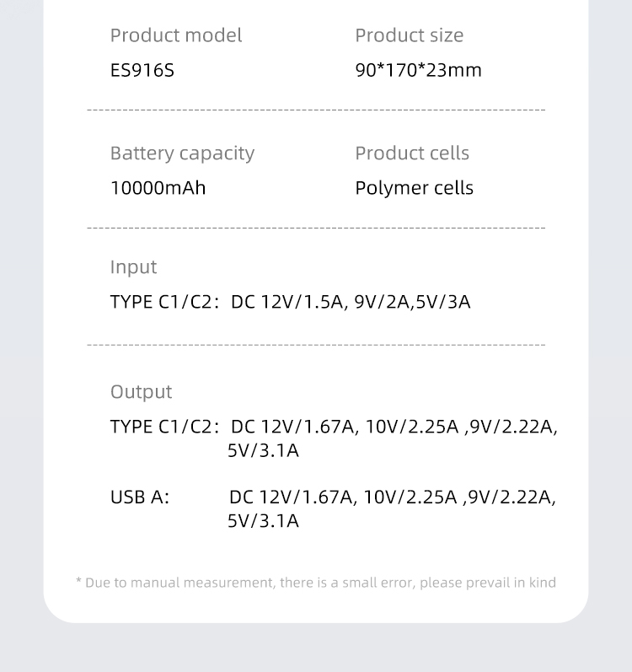The image size is (632, 672).
Task: Click the "USB A:" label
Action: tap(140, 497)
